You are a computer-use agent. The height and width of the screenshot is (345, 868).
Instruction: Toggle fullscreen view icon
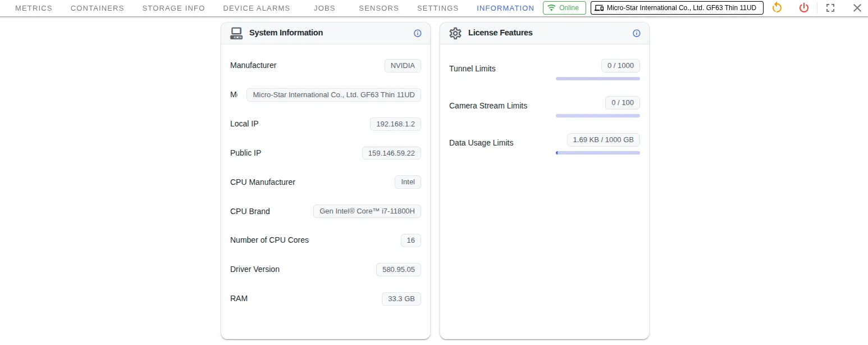[830, 8]
